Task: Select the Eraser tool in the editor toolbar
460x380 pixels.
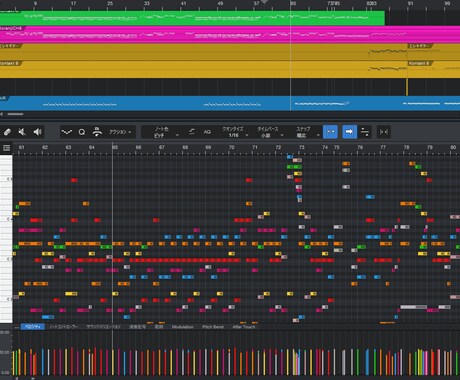Action: tap(7, 132)
